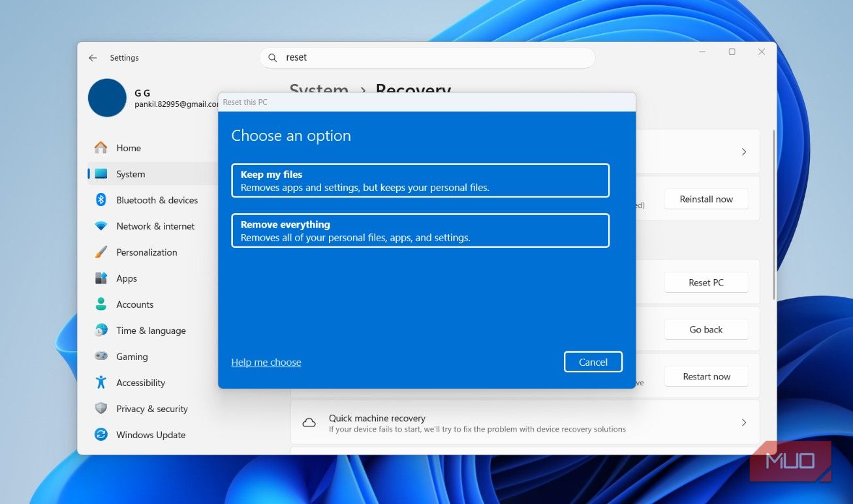Expand the chevron above Reinstall now
Screen dimensions: 853x504
pos(744,151)
